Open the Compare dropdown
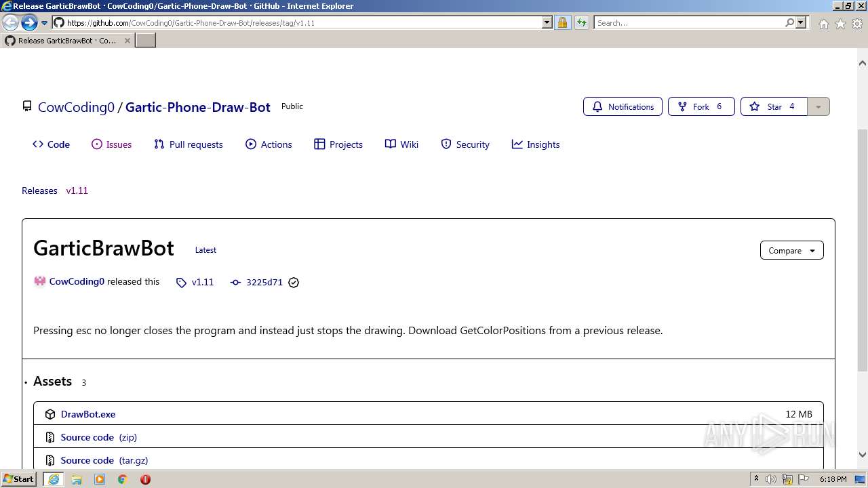The height and width of the screenshot is (488, 868). coord(791,250)
